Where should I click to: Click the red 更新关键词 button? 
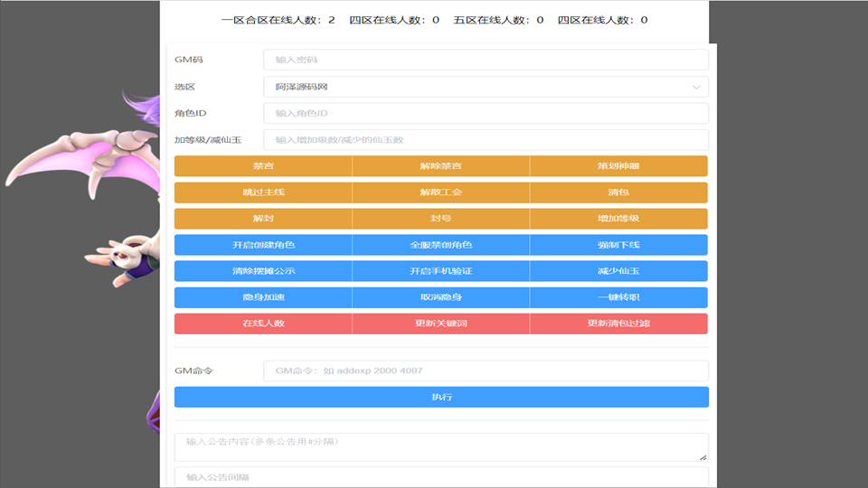[x=440, y=324]
